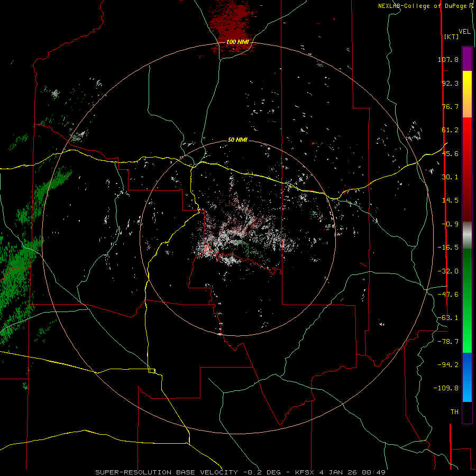Click the -78.7 scale value
476x476 pixels.
pos(448,342)
